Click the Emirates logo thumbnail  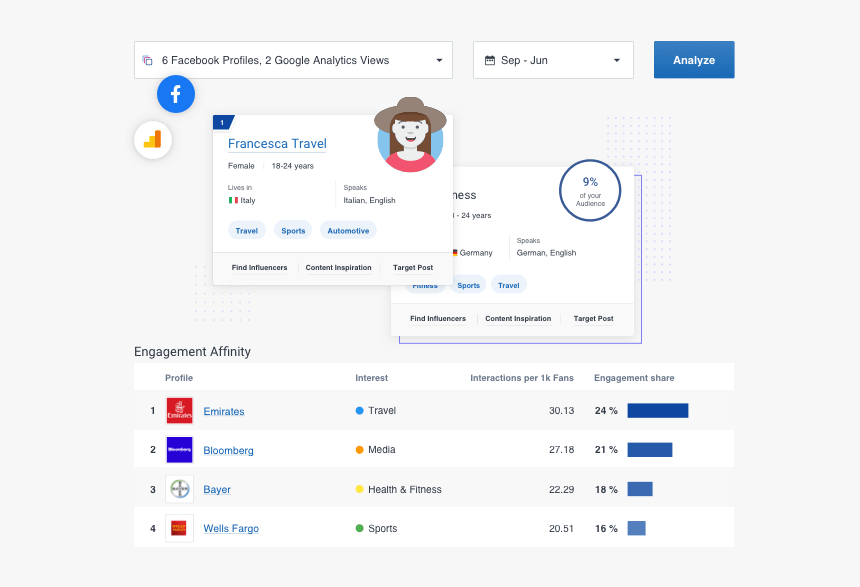pyautogui.click(x=180, y=411)
